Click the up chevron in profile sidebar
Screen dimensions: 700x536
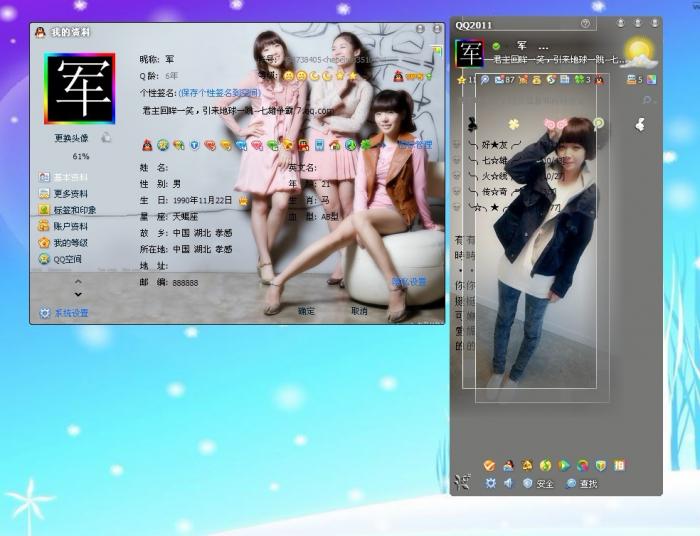pos(78,282)
